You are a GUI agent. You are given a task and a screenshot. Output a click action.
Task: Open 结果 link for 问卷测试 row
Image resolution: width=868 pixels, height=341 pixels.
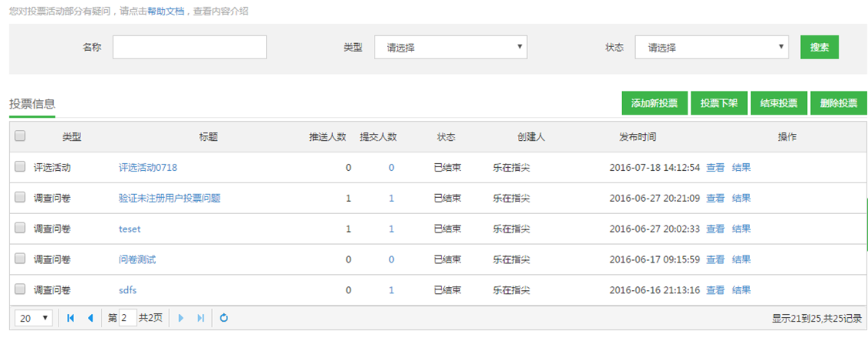741,259
